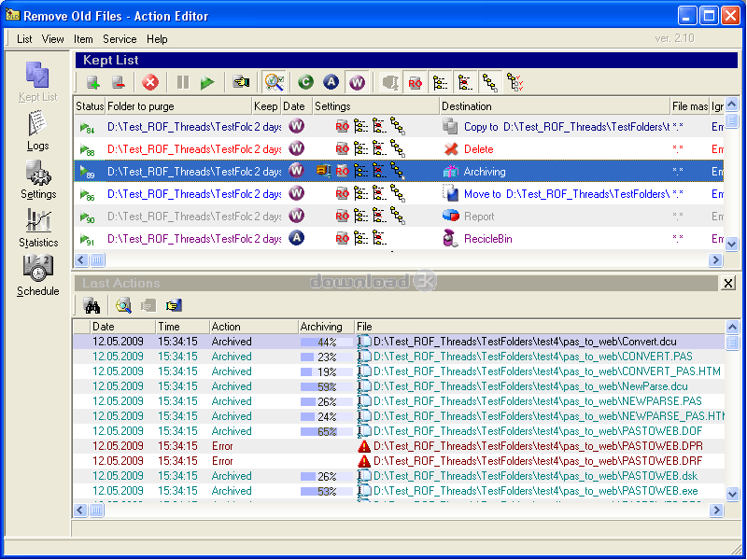Start purge with the green play icon
747x560 pixels.
click(x=207, y=82)
